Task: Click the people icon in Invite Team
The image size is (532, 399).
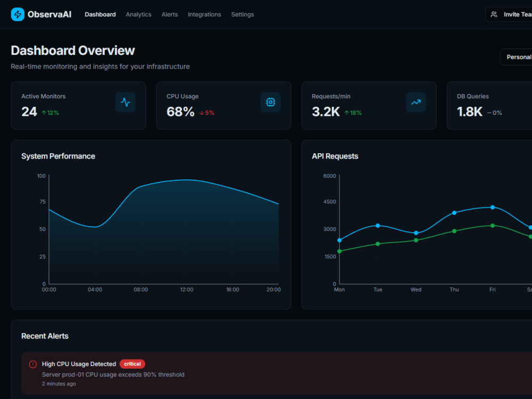Action: 494,14
